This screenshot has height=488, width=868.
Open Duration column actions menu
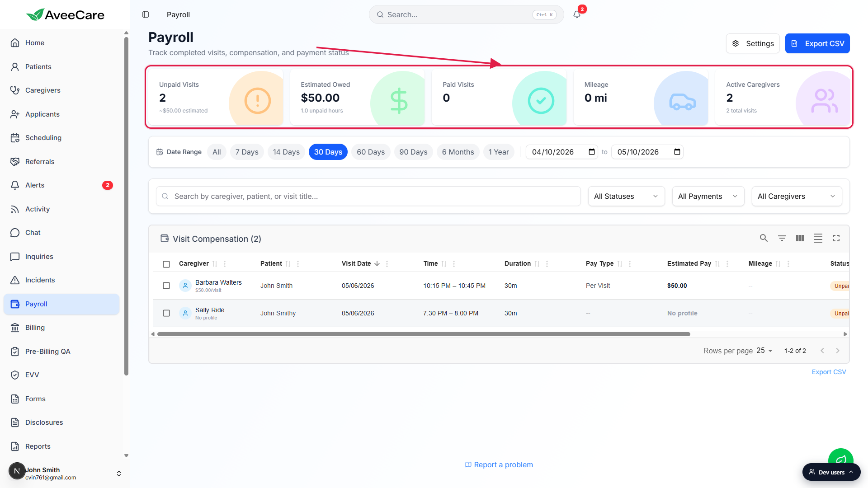(x=547, y=264)
